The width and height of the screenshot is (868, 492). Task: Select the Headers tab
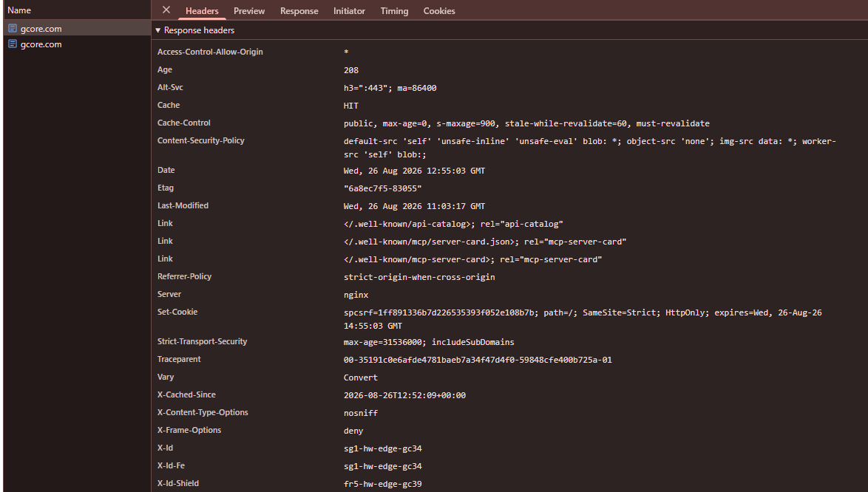tap(202, 11)
